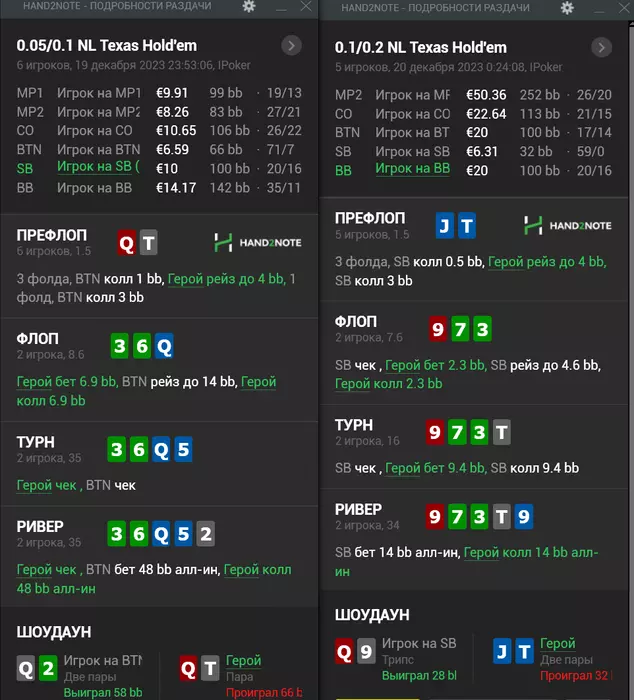Click the Hand2Note logo in left preflop section

(x=257, y=242)
